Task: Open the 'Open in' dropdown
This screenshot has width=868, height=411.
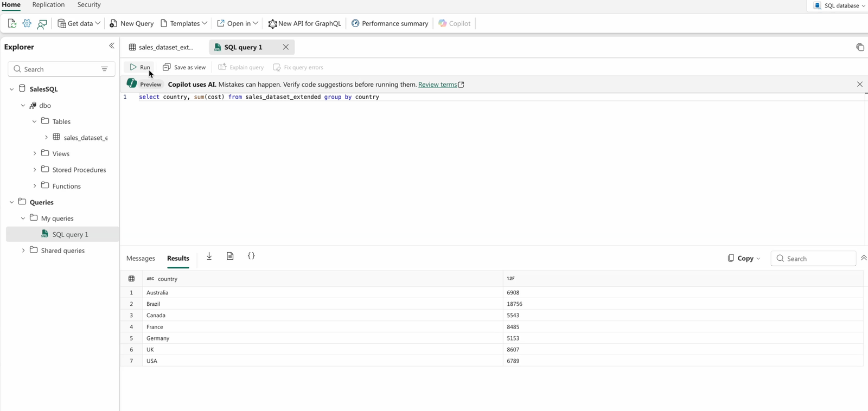Action: pyautogui.click(x=238, y=23)
